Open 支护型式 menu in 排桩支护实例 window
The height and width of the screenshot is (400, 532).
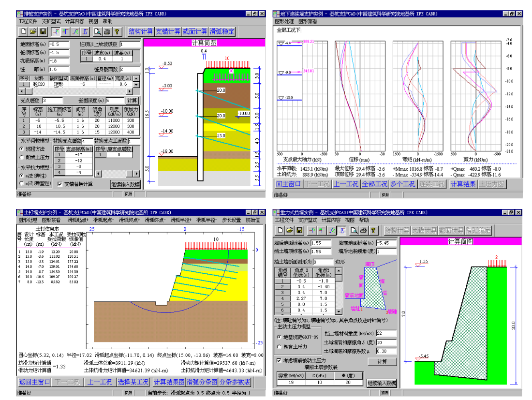coord(51,22)
